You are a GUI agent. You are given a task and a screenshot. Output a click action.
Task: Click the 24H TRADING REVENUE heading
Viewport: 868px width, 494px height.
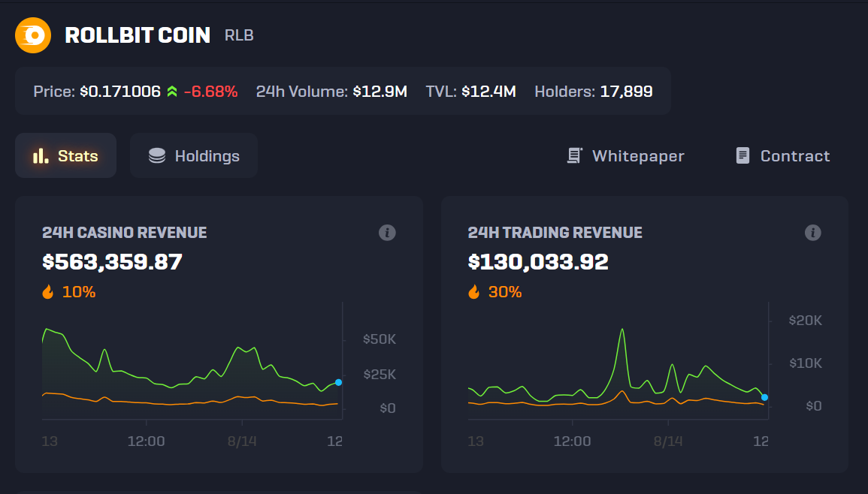pyautogui.click(x=555, y=232)
